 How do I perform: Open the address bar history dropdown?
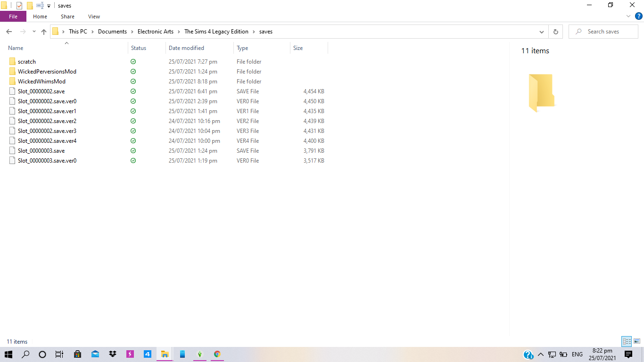[x=542, y=32]
